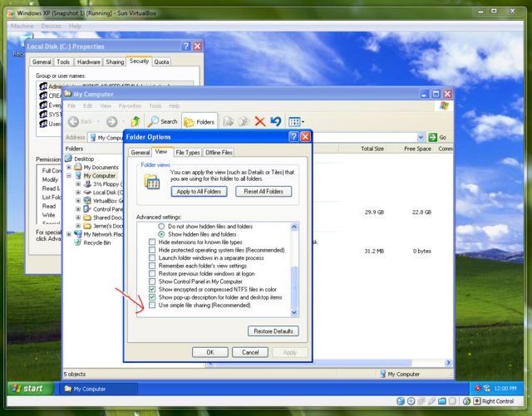Click the red Delete X toolbar icon

coord(260,121)
